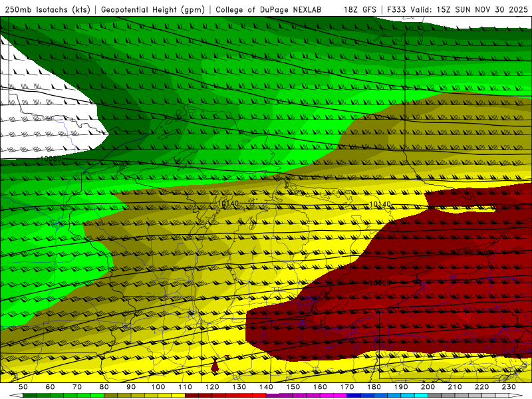
Task: Click the darkest green swatch right of 50
Action: coord(30,396)
